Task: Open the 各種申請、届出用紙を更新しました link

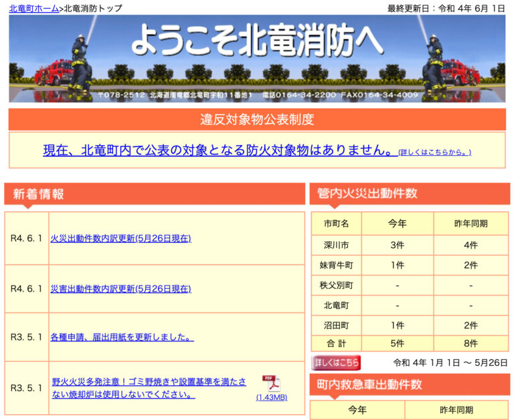Action: (122, 337)
